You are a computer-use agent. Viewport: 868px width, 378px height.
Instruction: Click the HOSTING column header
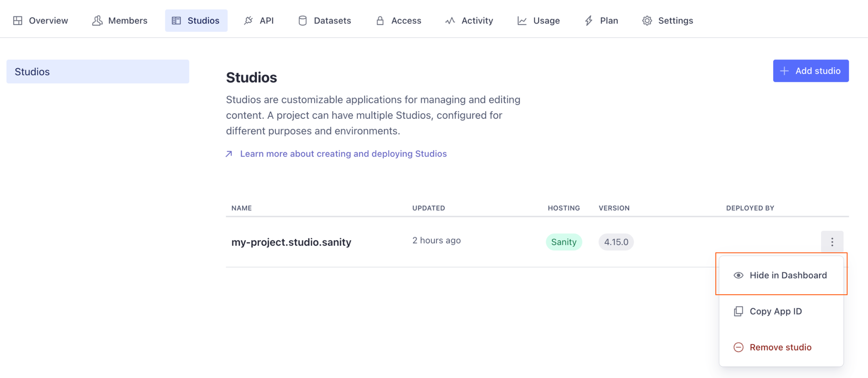(564, 208)
